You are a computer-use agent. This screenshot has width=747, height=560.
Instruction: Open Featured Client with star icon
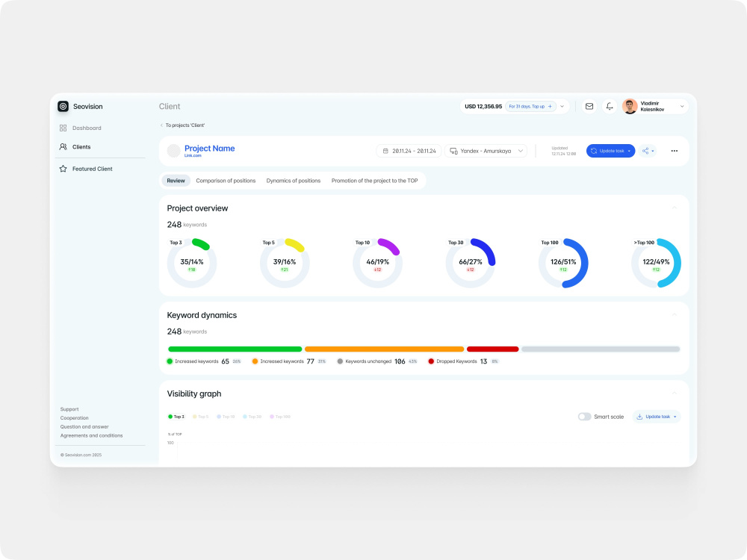[86, 169]
